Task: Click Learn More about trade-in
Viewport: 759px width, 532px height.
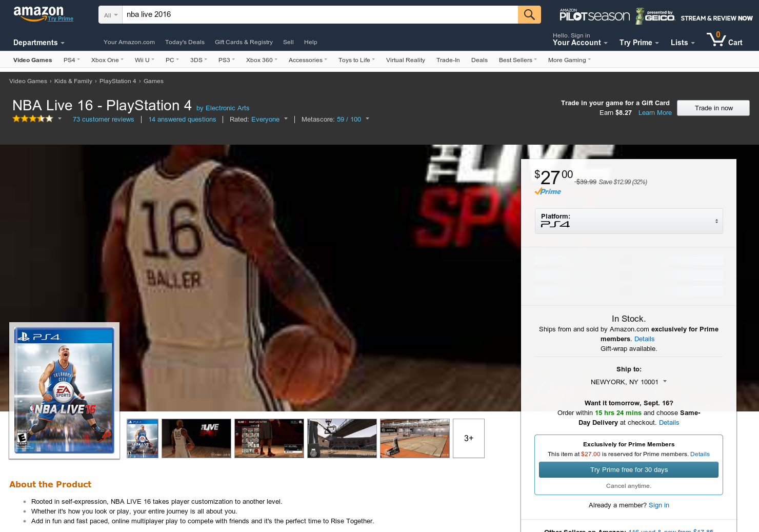Action: (655, 113)
